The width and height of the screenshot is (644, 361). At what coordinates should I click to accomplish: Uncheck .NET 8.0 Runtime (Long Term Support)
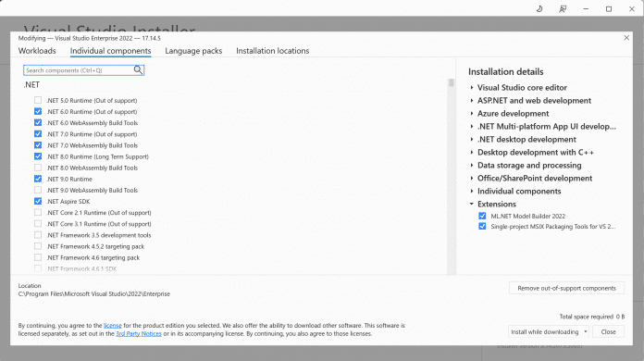click(x=38, y=156)
